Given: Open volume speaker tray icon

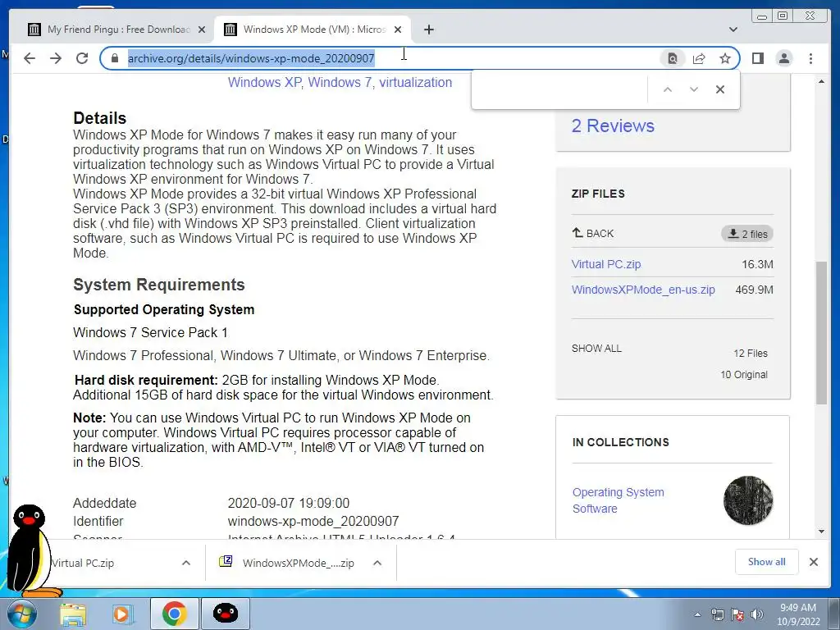Looking at the screenshot, I should 757,614.
